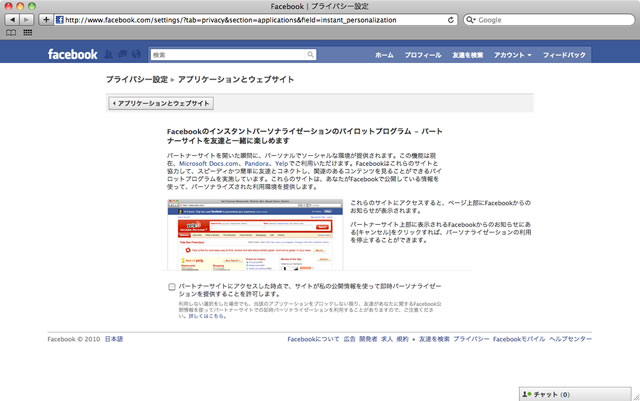The width and height of the screenshot is (640, 401).
Task: Open notifications globe icon in header
Action: (136, 54)
